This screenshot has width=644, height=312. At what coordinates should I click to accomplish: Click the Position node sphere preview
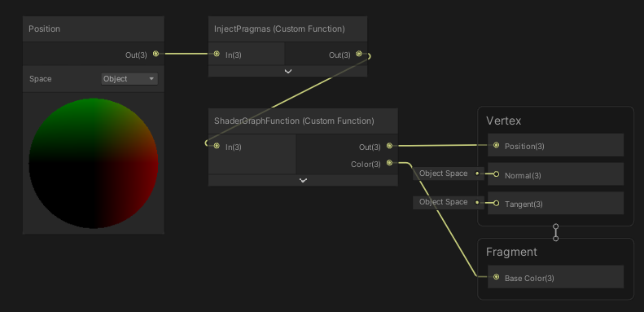(94, 163)
